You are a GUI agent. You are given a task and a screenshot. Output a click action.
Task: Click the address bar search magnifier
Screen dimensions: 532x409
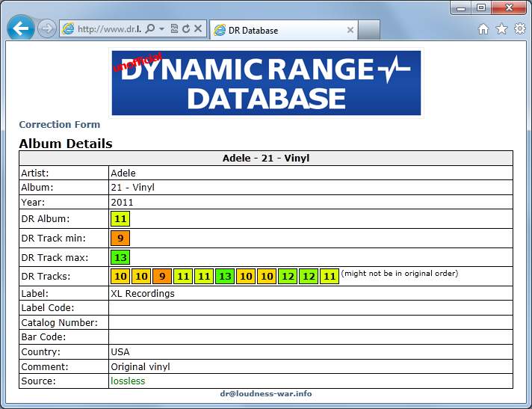coord(149,29)
